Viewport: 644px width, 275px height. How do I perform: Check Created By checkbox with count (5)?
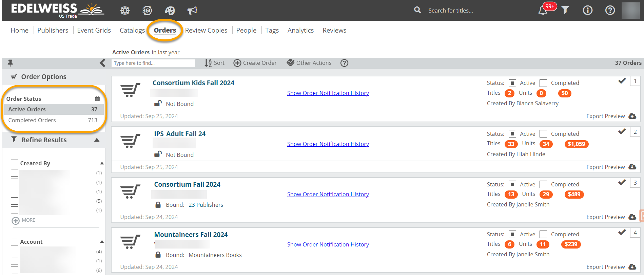(x=15, y=201)
